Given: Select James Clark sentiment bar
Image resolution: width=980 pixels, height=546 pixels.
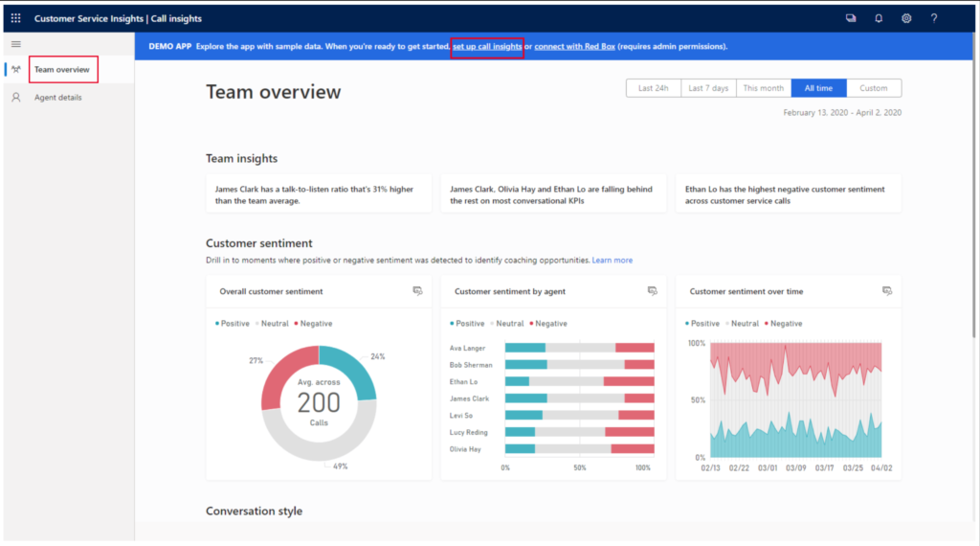Looking at the screenshot, I should (x=579, y=398).
